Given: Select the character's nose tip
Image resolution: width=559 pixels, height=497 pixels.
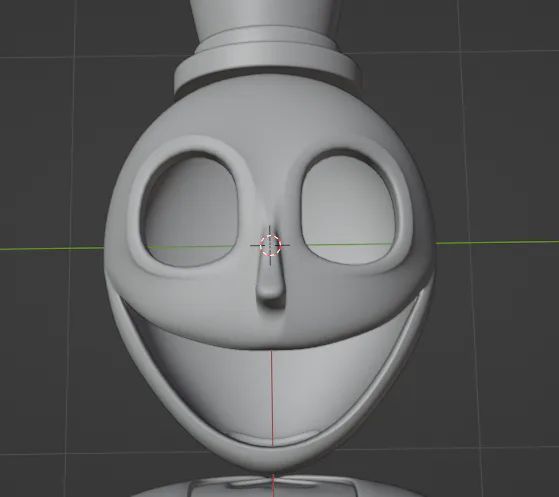Looking at the screenshot, I should (271, 294).
